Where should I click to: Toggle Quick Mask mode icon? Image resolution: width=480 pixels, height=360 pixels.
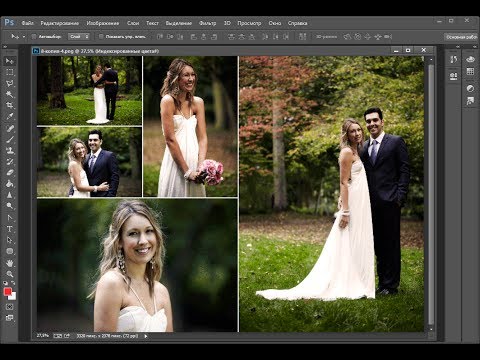[10, 307]
